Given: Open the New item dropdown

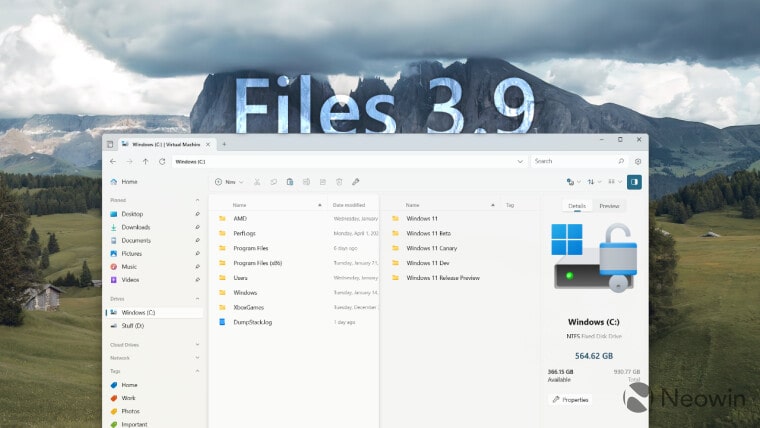Looking at the screenshot, I should tap(229, 182).
